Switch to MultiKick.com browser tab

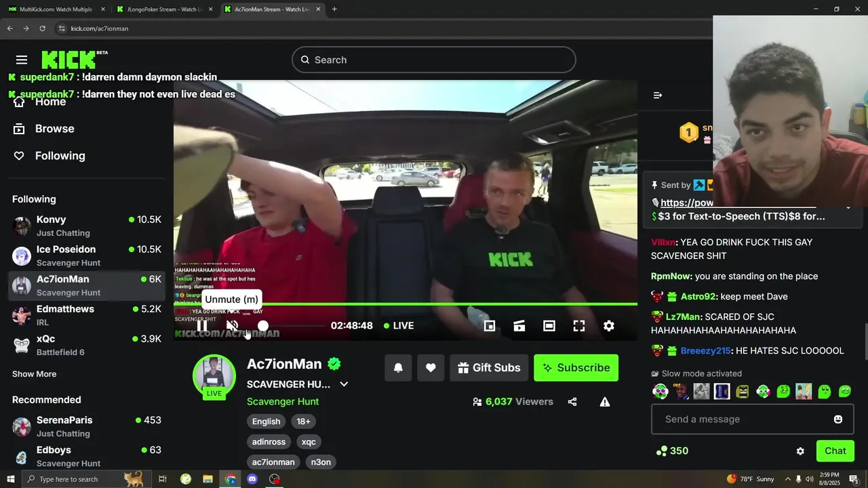(x=56, y=9)
